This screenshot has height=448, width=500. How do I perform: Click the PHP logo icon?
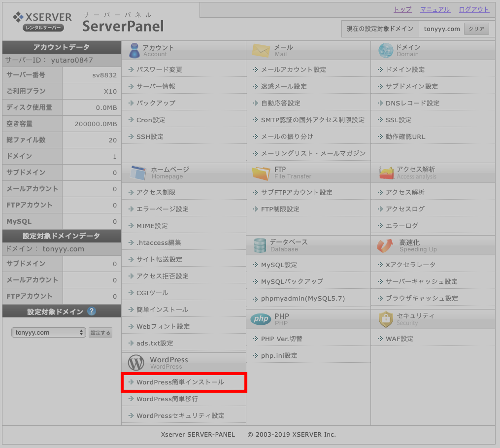pos(261,319)
